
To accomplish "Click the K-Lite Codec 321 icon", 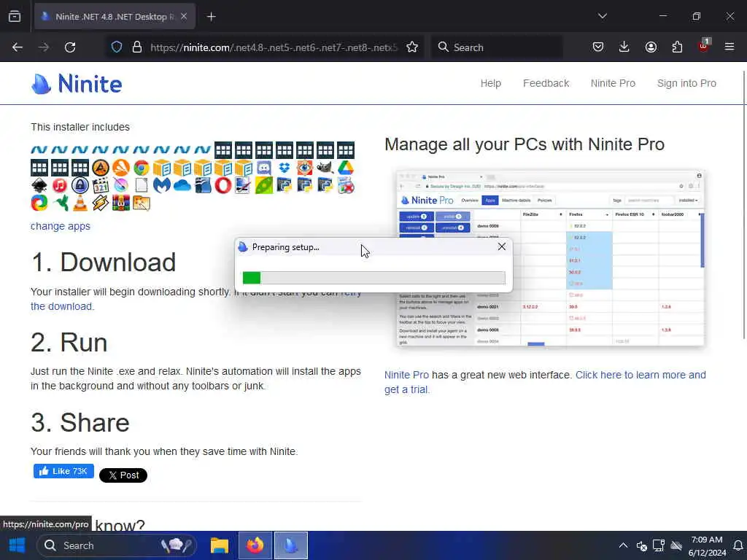I will pyautogui.click(x=101, y=185).
